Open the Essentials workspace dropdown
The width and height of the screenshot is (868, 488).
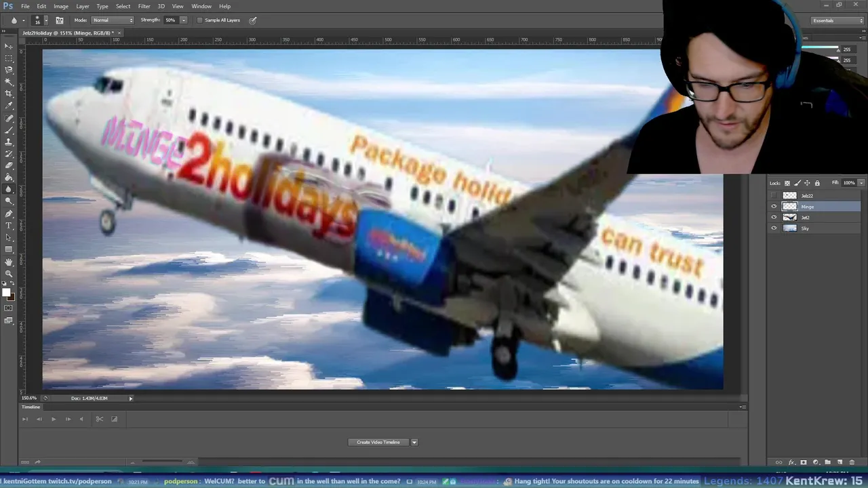coord(837,20)
